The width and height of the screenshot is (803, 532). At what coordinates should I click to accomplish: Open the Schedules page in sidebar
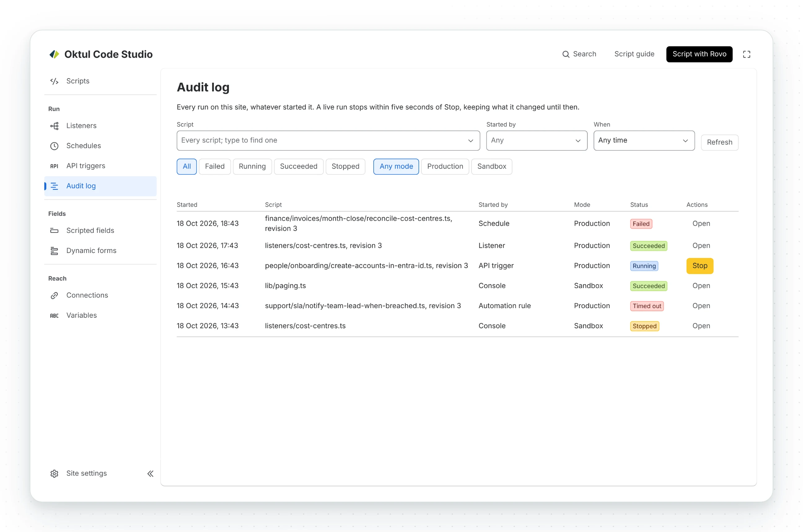coord(100,146)
